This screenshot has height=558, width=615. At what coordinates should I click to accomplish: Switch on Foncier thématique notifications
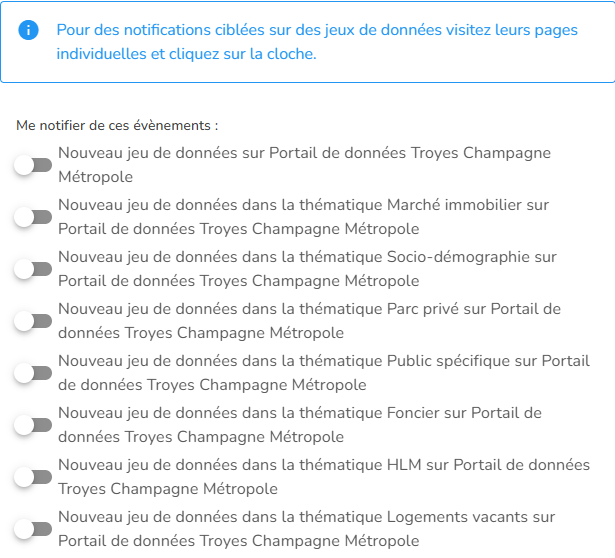pos(33,425)
